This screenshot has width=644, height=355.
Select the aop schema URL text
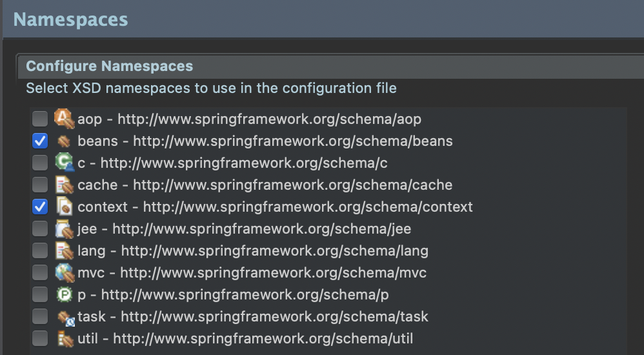coord(270,119)
